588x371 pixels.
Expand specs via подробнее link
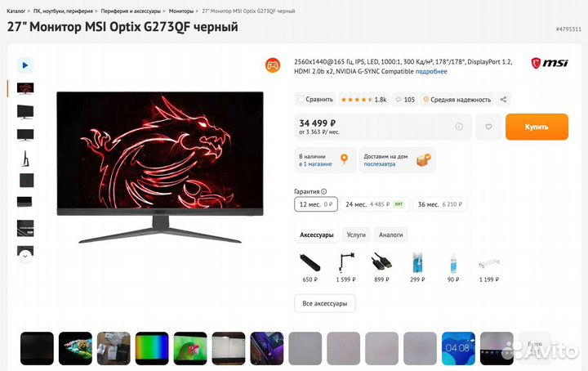(x=431, y=71)
